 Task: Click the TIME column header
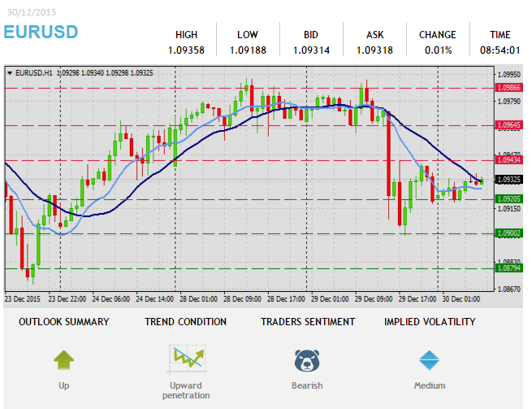tap(500, 35)
